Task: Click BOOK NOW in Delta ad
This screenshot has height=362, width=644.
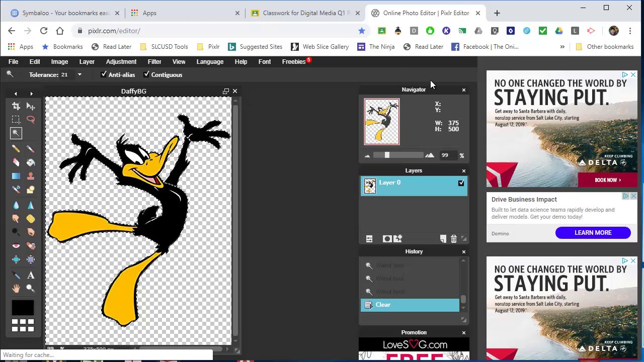Action: coord(608,180)
